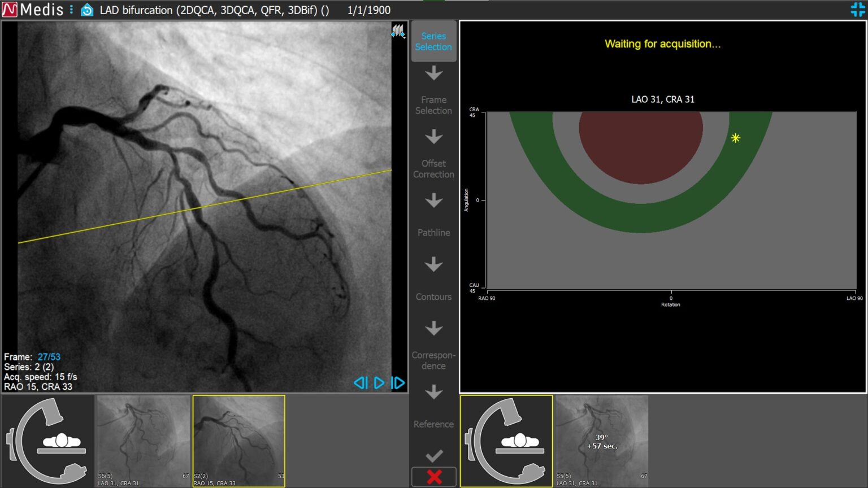This screenshot has width=868, height=488.
Task: Click the Medis logo icon
Action: coord(10,10)
